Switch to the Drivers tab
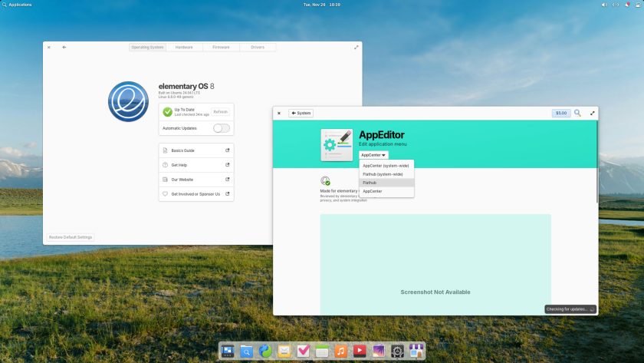This screenshot has width=644, height=363. (x=258, y=48)
